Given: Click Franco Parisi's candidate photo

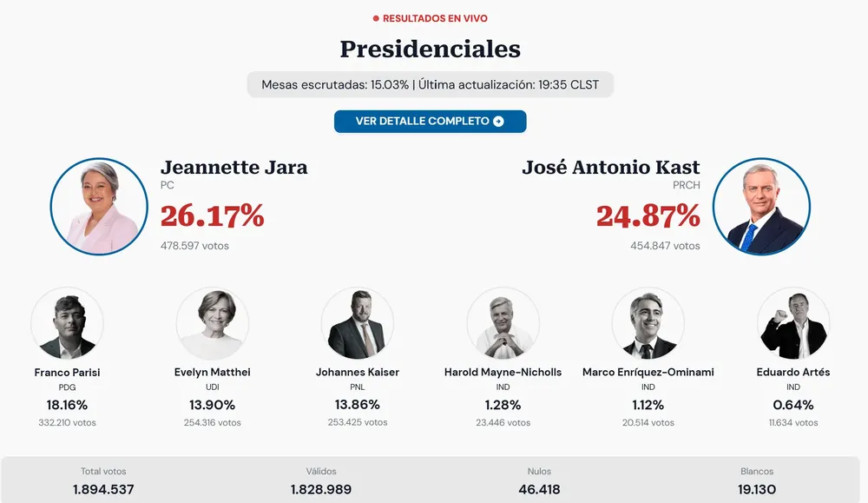Looking at the screenshot, I should [67, 322].
